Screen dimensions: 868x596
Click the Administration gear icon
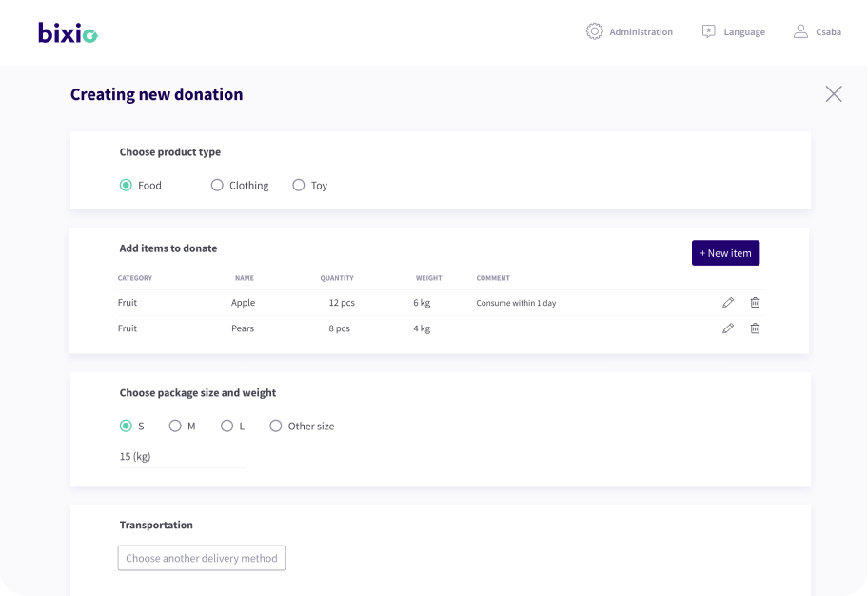point(594,31)
